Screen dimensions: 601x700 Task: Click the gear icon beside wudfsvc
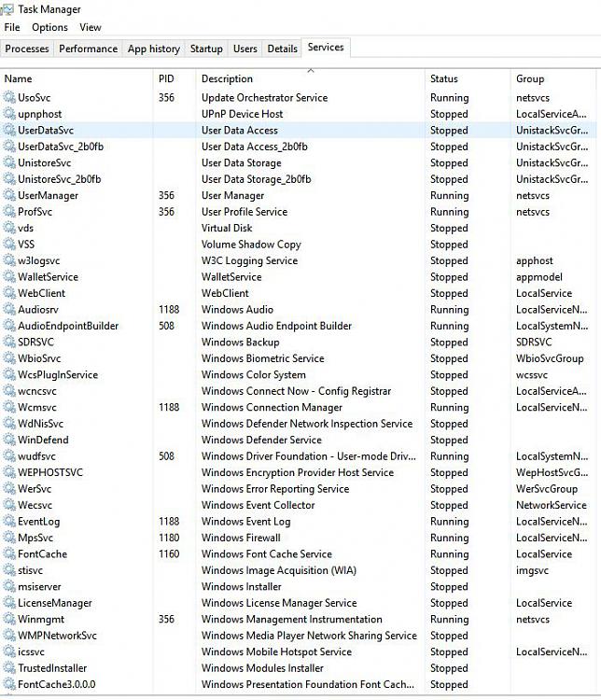coord(9,455)
